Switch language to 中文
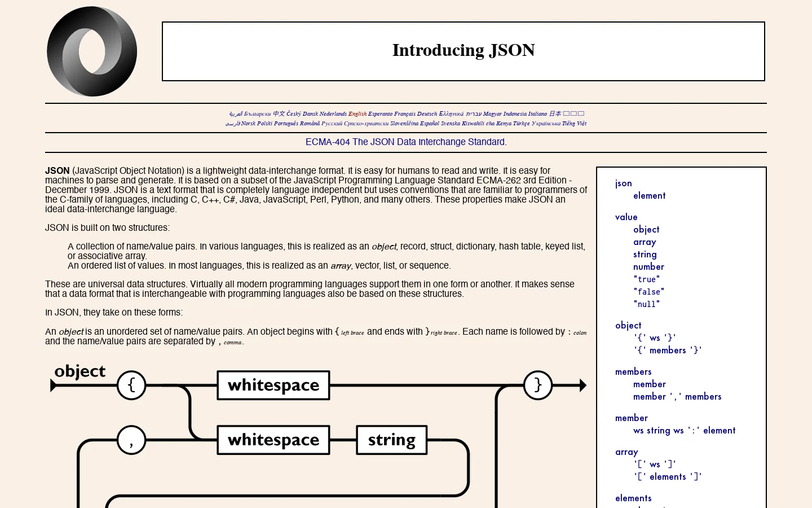This screenshot has height=508, width=812. (279, 114)
